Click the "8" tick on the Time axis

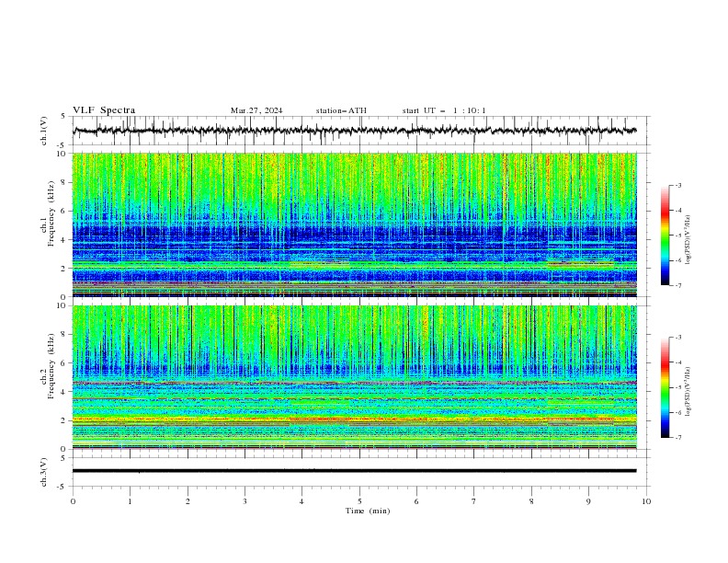[531, 501]
